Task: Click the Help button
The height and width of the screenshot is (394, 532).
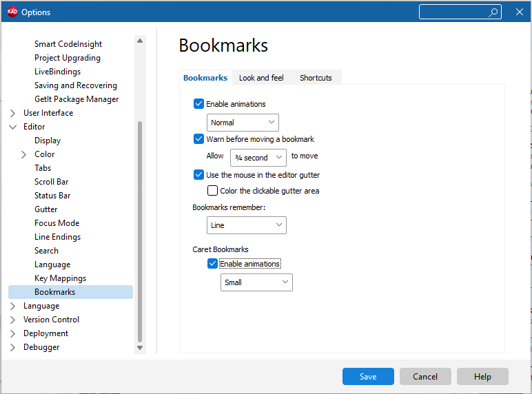Action: click(x=482, y=376)
